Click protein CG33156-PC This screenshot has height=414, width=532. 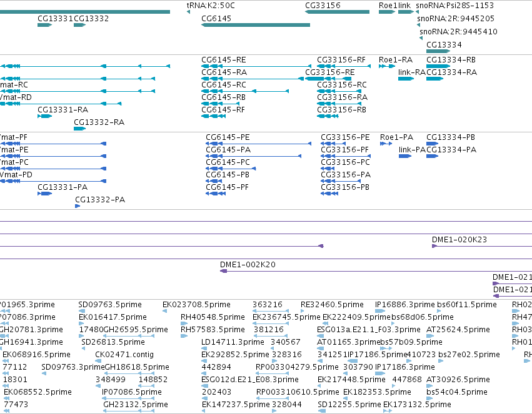pyautogui.click(x=345, y=162)
